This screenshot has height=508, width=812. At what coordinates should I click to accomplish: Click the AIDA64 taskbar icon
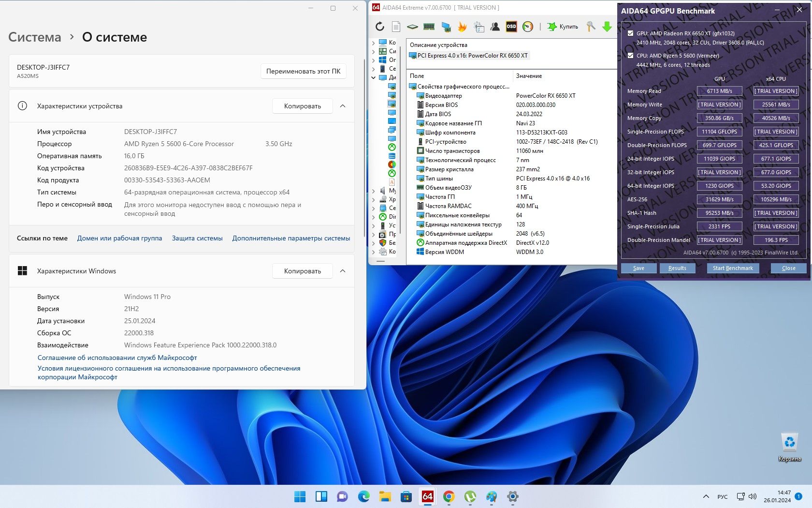pyautogui.click(x=427, y=496)
